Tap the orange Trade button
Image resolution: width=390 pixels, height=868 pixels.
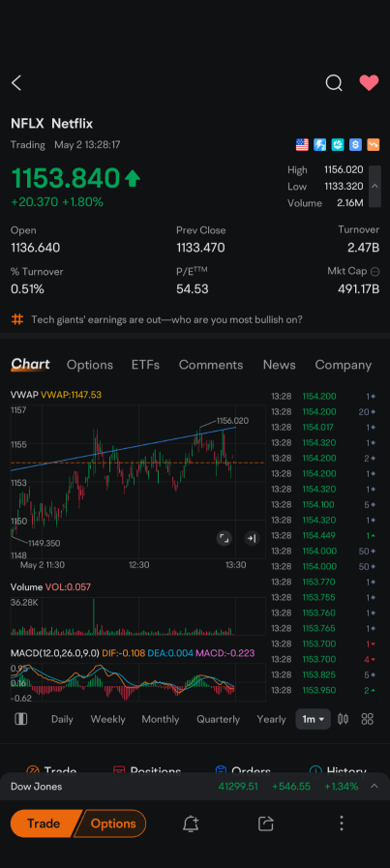(44, 823)
